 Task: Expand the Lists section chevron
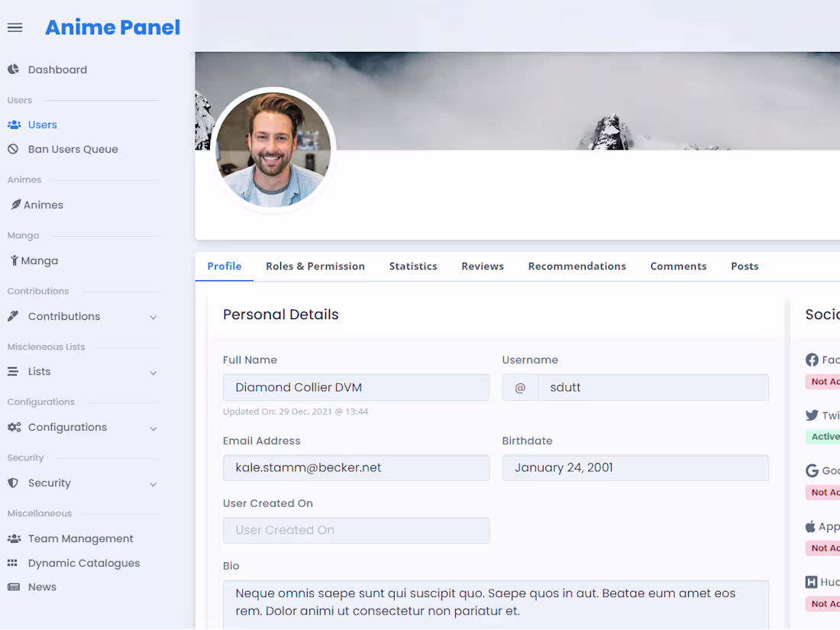click(153, 372)
